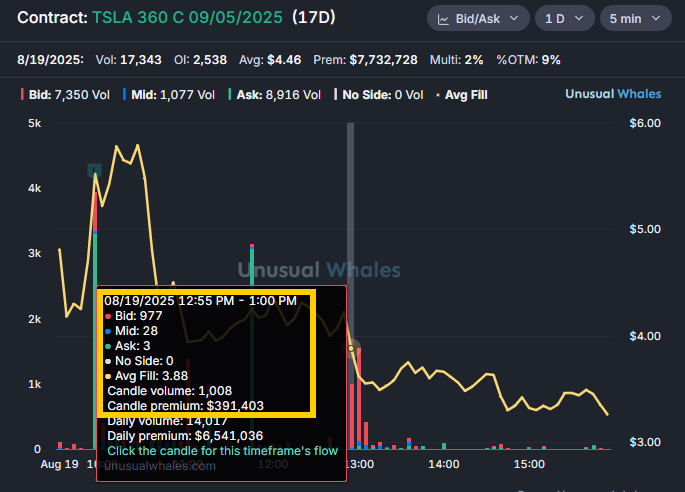The height and width of the screenshot is (492, 685).
Task: Click the '8/19/2025:' date label
Action: coord(50,60)
